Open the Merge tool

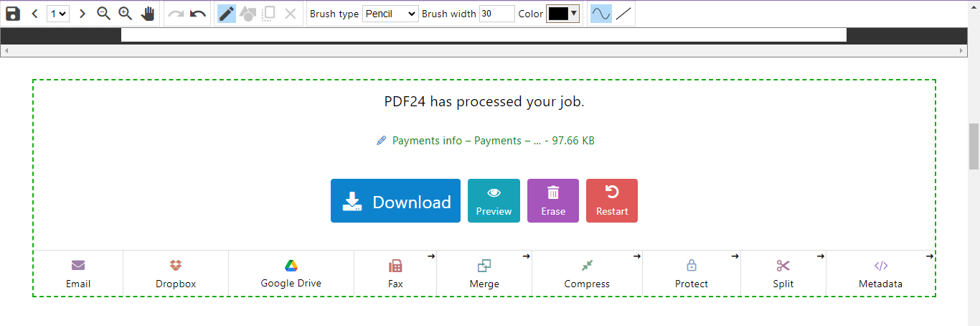click(x=484, y=273)
